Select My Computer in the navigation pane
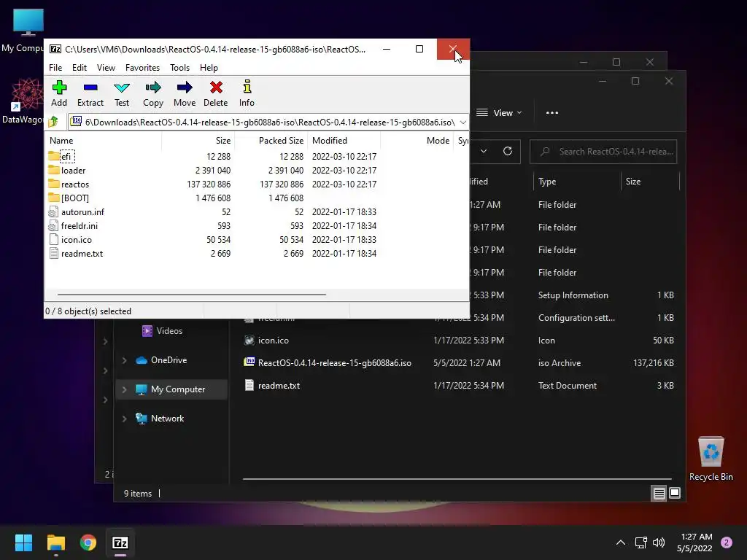Image resolution: width=747 pixels, height=560 pixels. [x=170, y=389]
